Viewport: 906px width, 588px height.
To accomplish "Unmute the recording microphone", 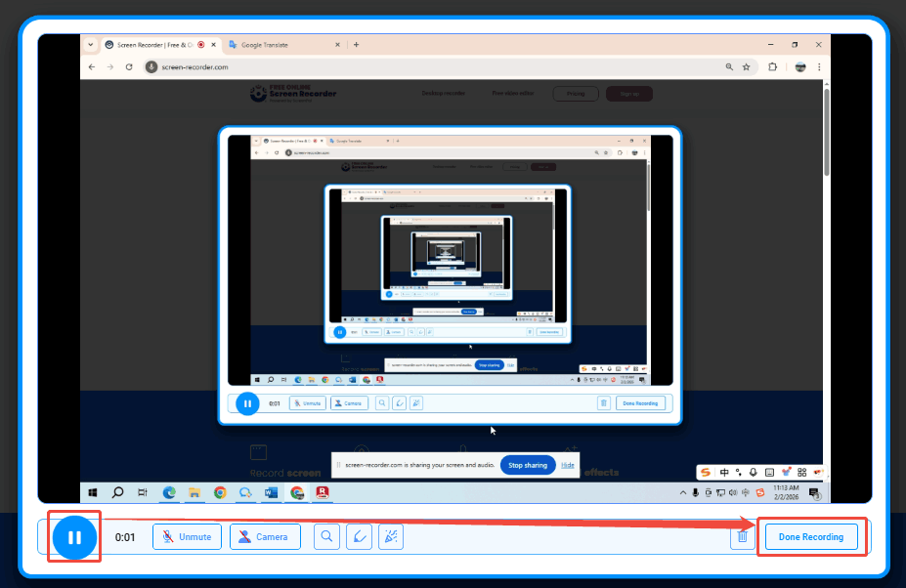I will coord(187,536).
